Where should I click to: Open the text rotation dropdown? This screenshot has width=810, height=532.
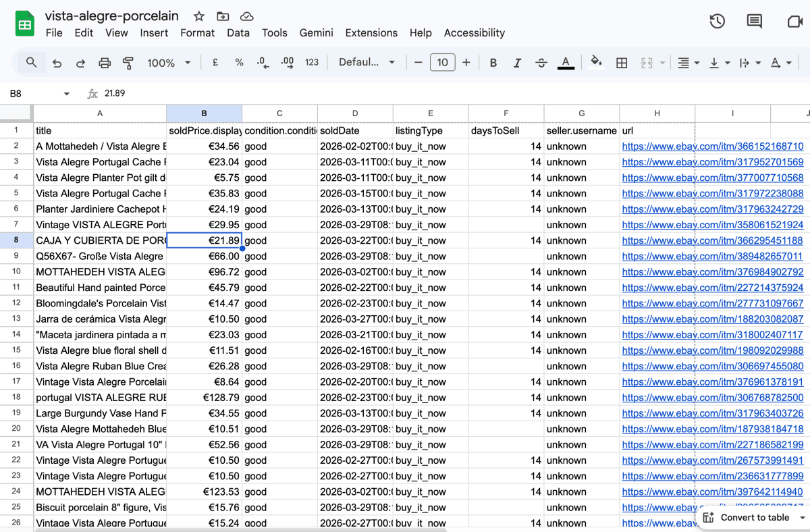coord(781,63)
